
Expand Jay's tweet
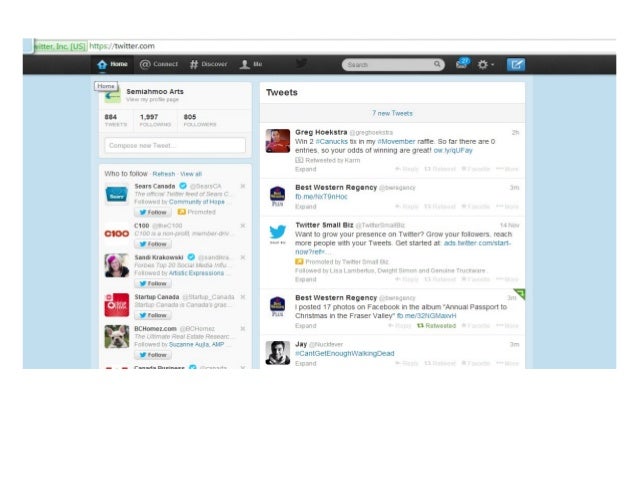306,363
